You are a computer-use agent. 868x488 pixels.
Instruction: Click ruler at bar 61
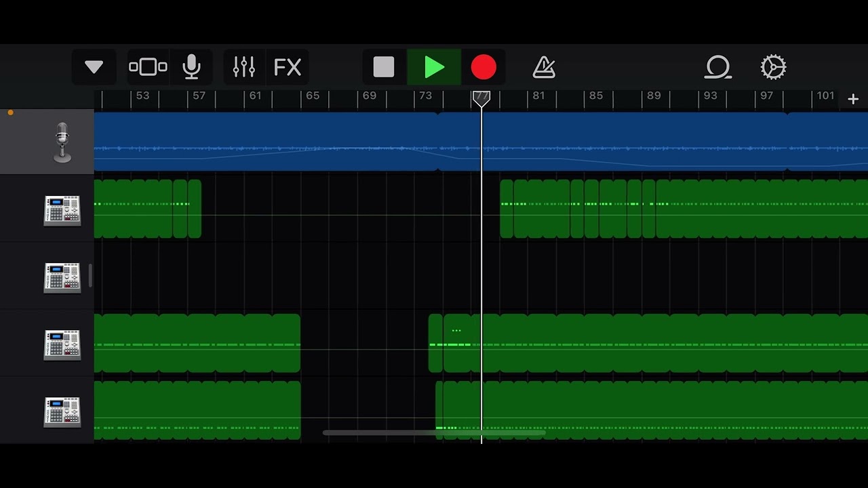[x=255, y=96]
